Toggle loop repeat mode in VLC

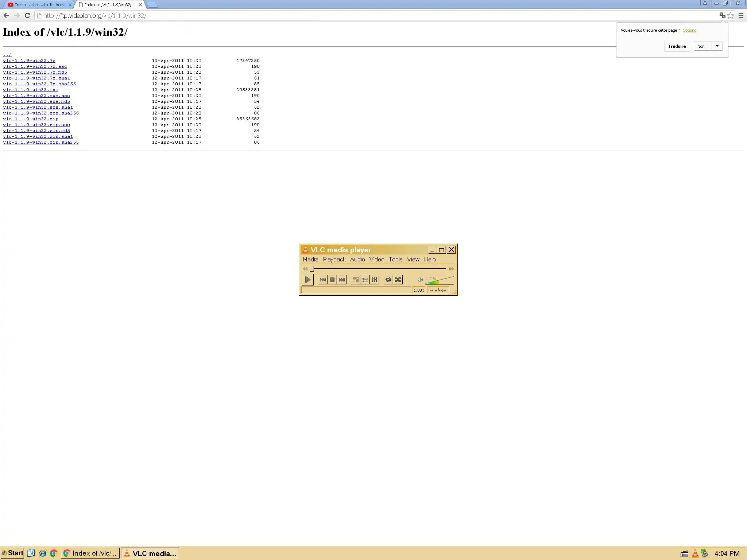tap(388, 280)
